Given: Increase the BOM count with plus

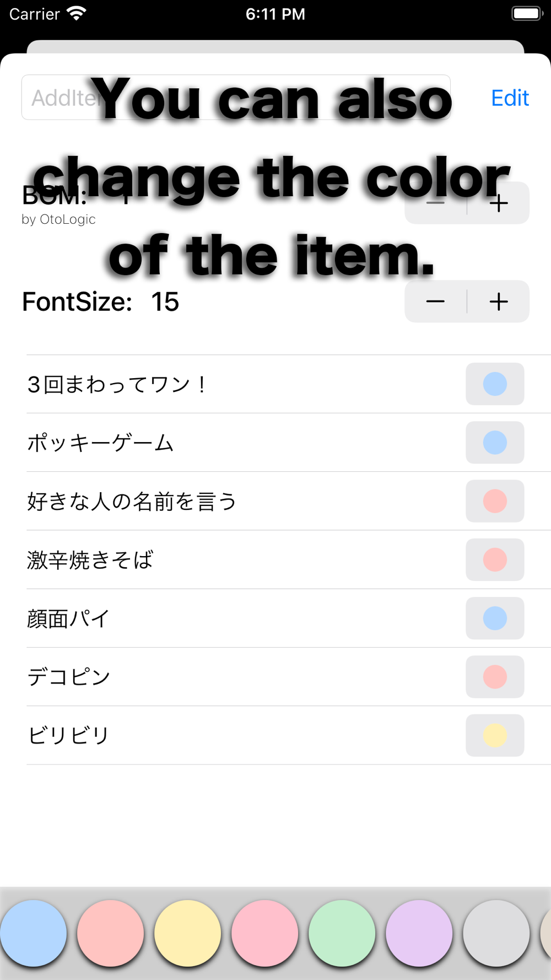Looking at the screenshot, I should pos(499,203).
